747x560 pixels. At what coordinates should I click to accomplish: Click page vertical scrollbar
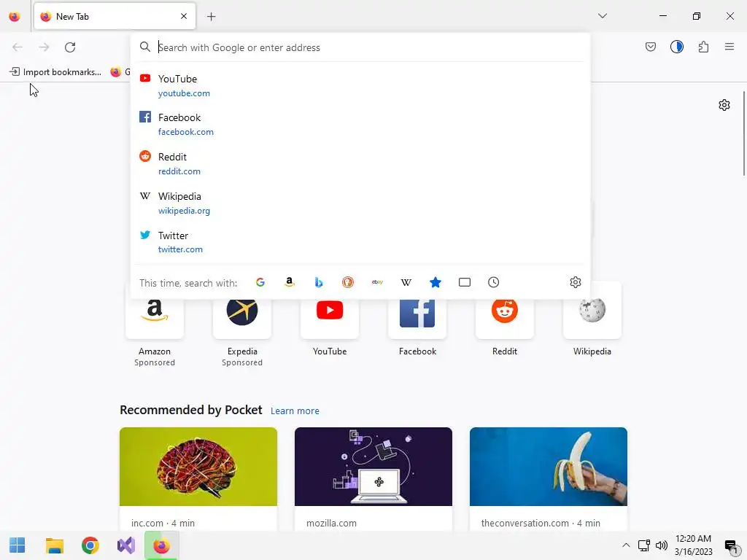[x=743, y=133]
